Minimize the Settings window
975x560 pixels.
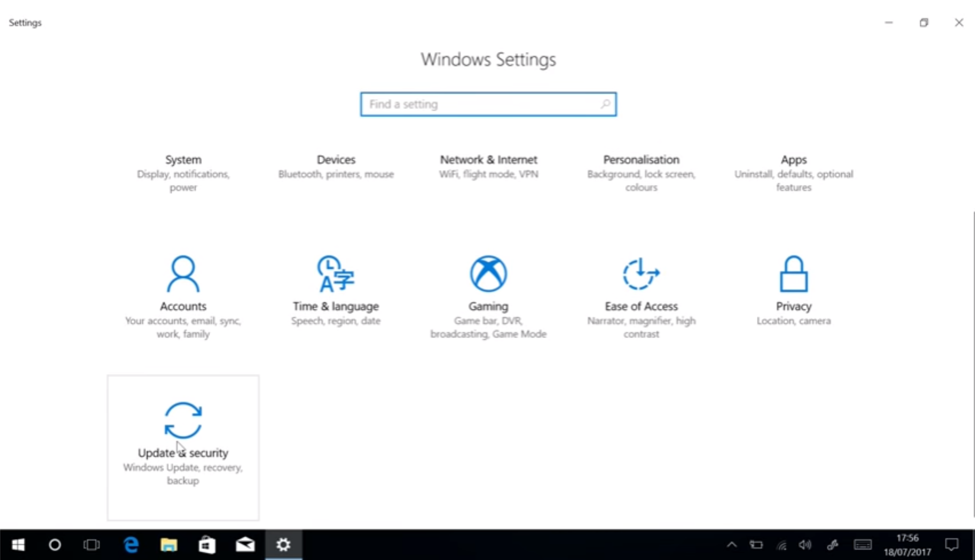coord(889,22)
